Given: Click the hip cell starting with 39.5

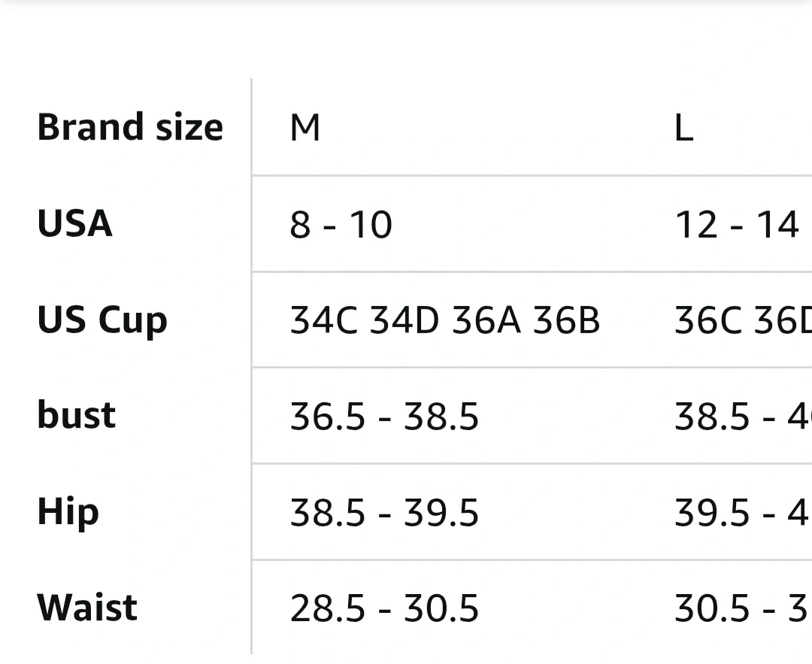Looking at the screenshot, I should click(x=743, y=513).
